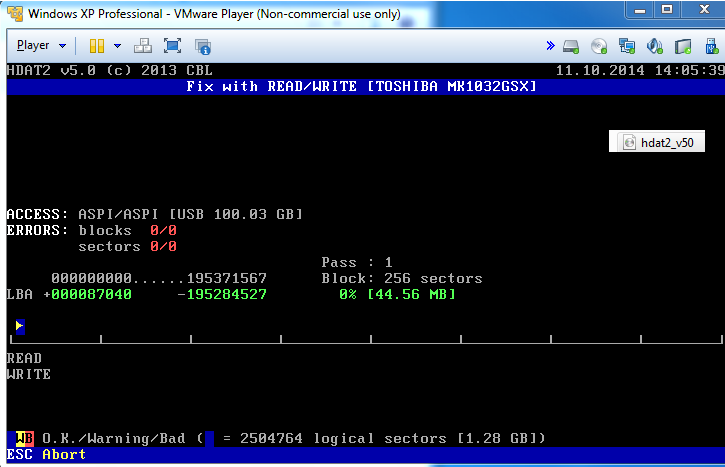Click the HDAT2 v5.0 version text
Screen dimensions: 725x467
tap(110, 70)
